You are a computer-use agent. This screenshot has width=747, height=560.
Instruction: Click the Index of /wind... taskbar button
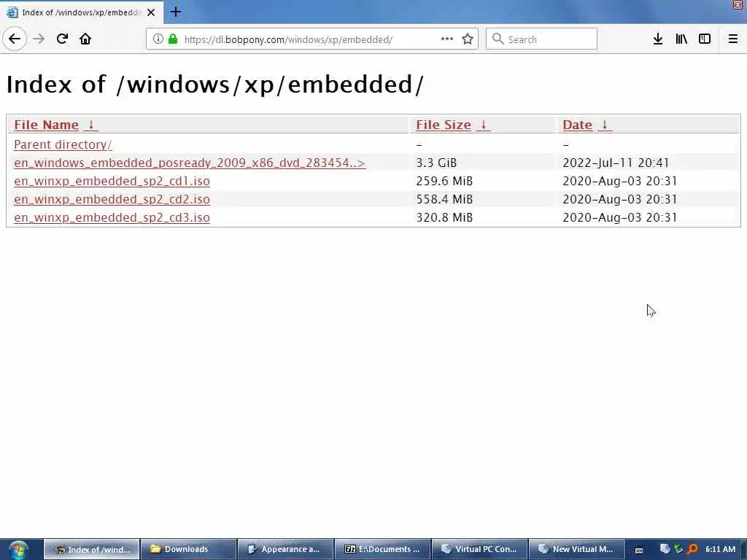(92, 549)
